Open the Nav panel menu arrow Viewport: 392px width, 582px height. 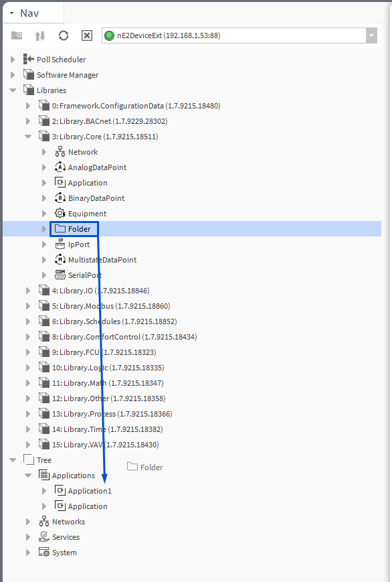(x=11, y=13)
